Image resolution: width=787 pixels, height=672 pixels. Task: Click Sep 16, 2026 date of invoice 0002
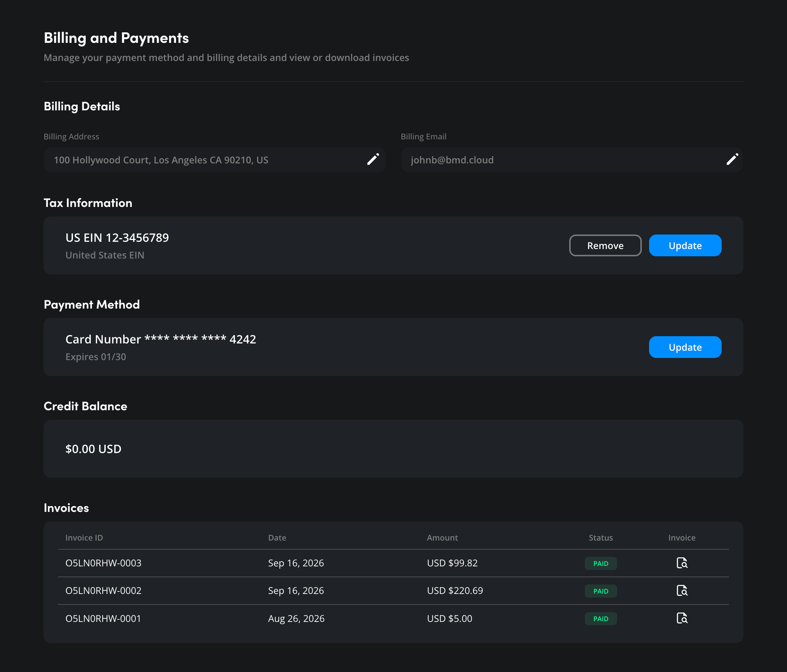coord(295,591)
